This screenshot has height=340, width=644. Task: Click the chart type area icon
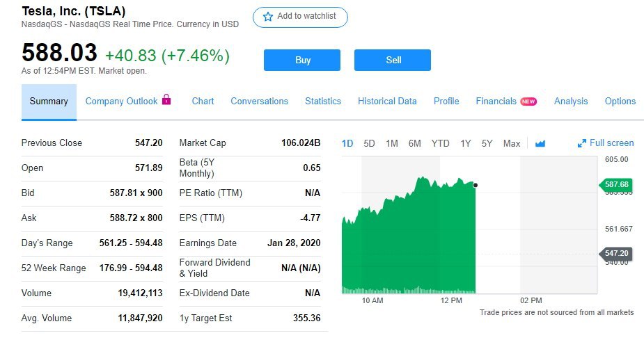click(x=540, y=143)
